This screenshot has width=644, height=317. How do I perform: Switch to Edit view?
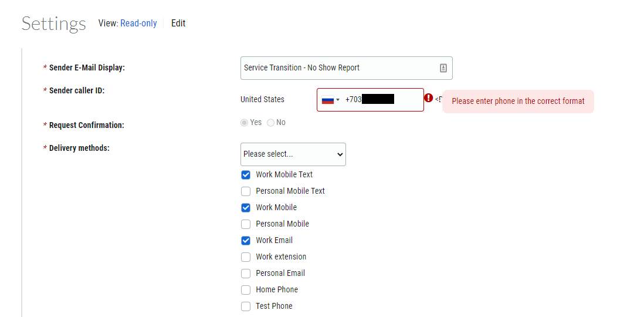point(178,23)
